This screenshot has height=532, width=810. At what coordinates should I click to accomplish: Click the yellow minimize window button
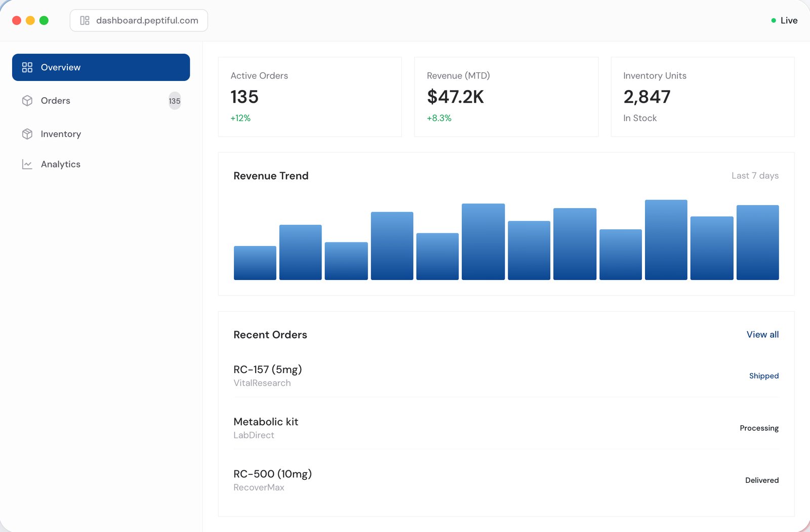coord(30,20)
